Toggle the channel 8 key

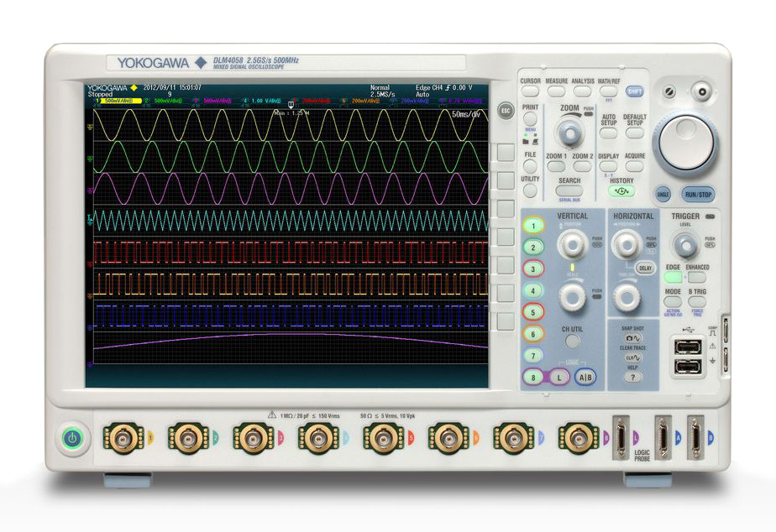tap(533, 378)
